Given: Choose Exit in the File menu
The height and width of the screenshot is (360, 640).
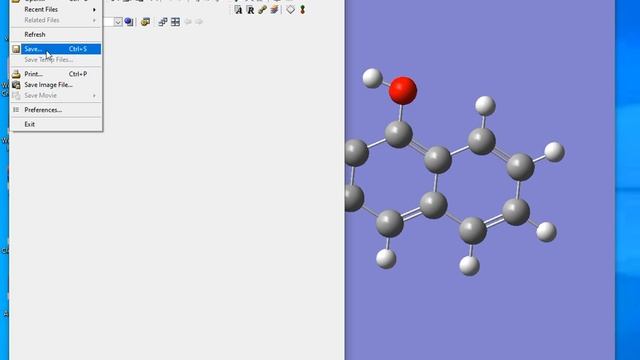Looking at the screenshot, I should [56, 124].
